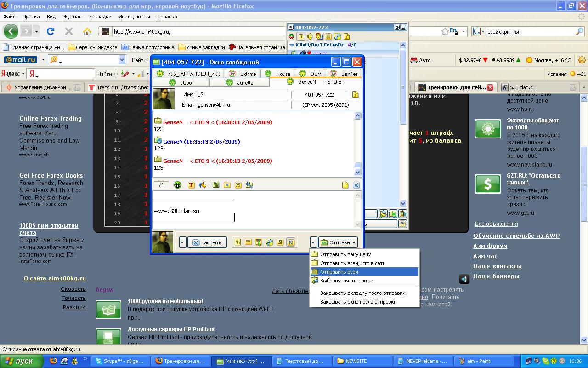
Task: Switch to the DEM chat tab
Action: tap(310, 74)
